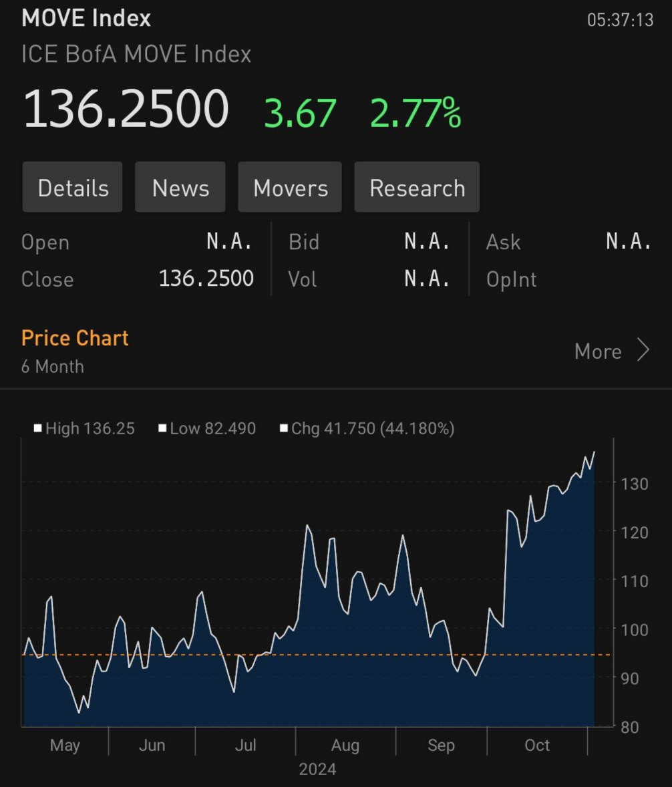Open the Details section

72,186
